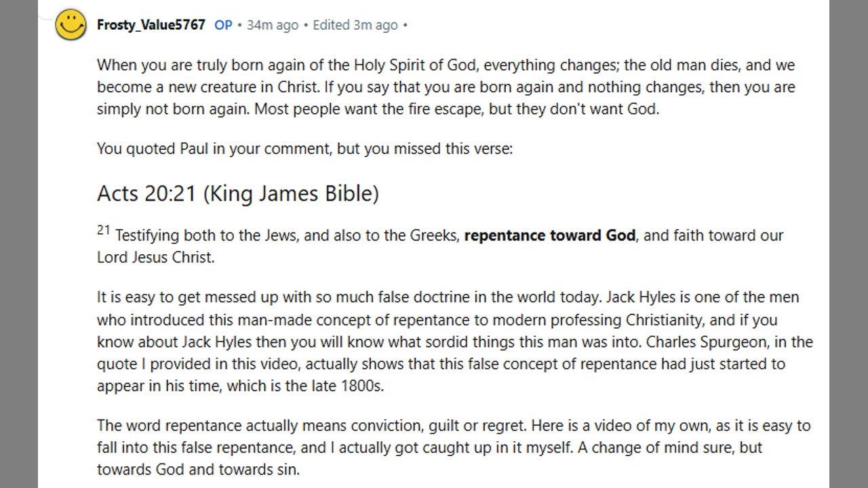
Task: Click the 'The word repentance actually means' sentence
Action: (x=224, y=426)
